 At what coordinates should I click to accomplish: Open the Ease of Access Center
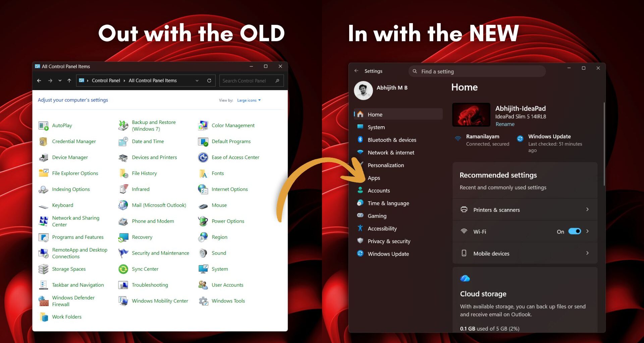[235, 157]
